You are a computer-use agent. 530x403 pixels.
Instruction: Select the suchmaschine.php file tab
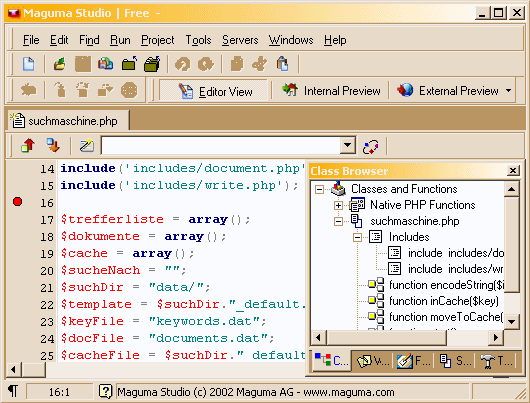click(68, 121)
